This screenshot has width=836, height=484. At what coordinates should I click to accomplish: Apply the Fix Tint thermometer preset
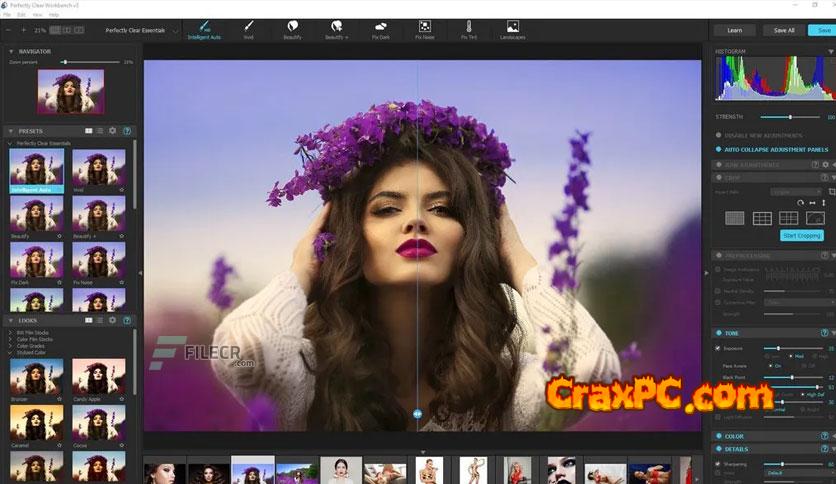click(469, 28)
